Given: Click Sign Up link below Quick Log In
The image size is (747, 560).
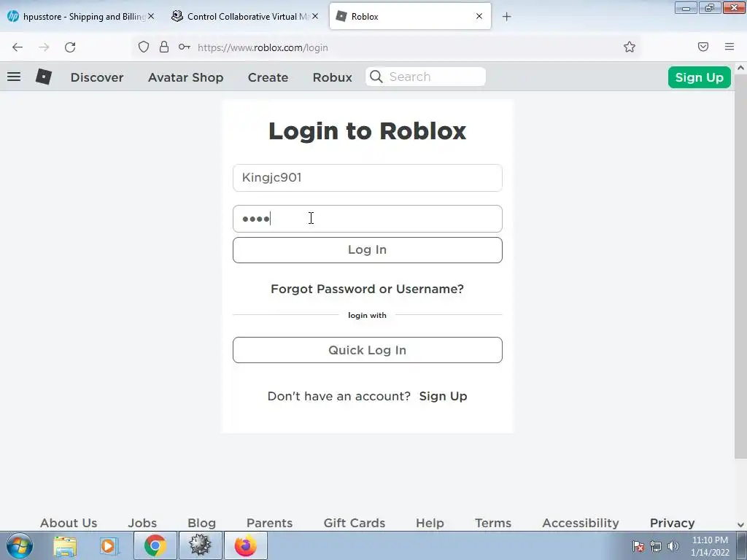Looking at the screenshot, I should click(443, 396).
